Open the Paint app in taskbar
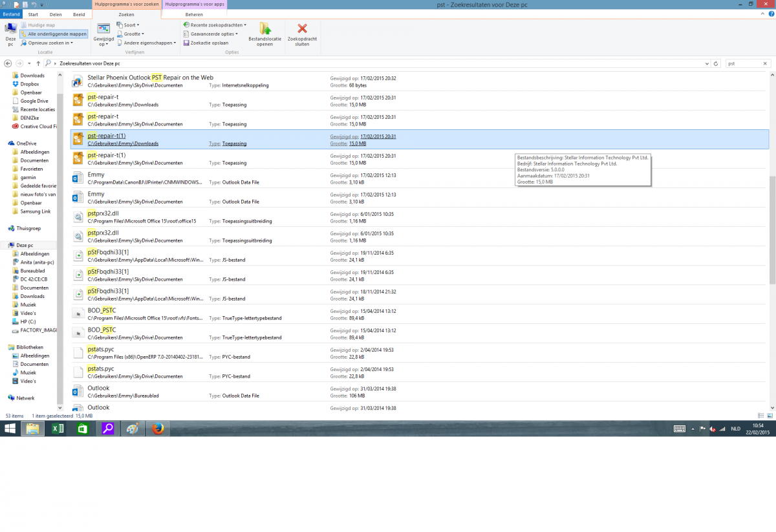 click(133, 429)
